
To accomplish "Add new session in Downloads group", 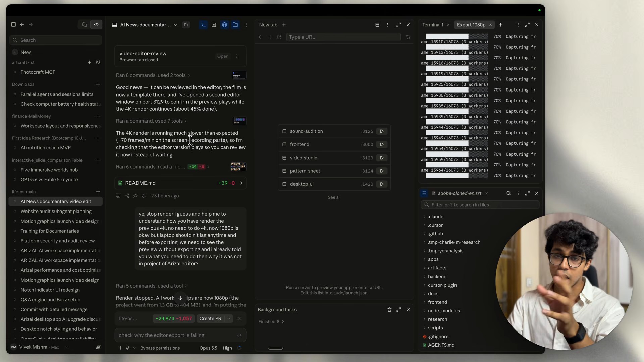I will click(x=98, y=84).
